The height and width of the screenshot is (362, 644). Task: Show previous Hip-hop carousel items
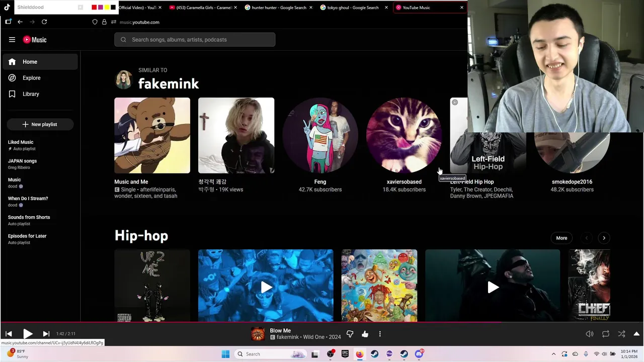coord(586,238)
